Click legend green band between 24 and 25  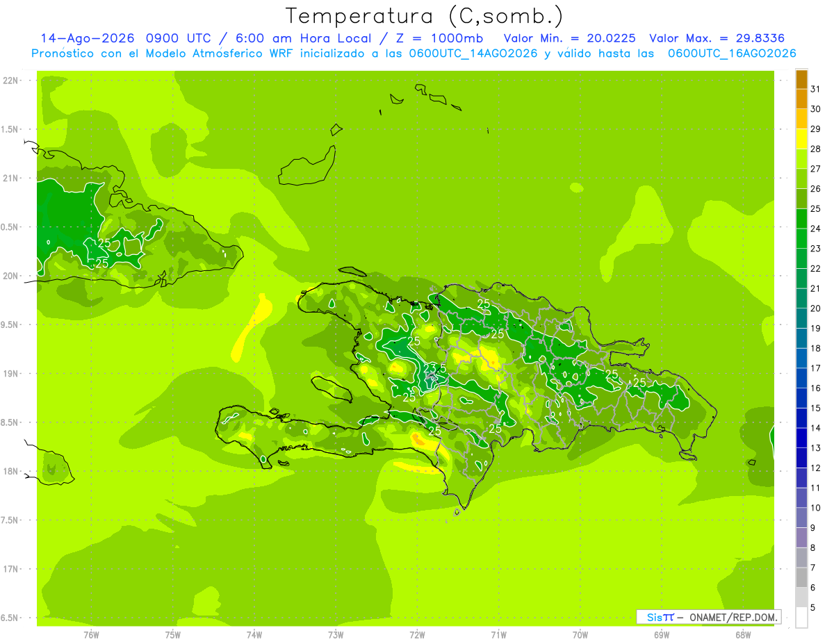pyautogui.click(x=801, y=219)
